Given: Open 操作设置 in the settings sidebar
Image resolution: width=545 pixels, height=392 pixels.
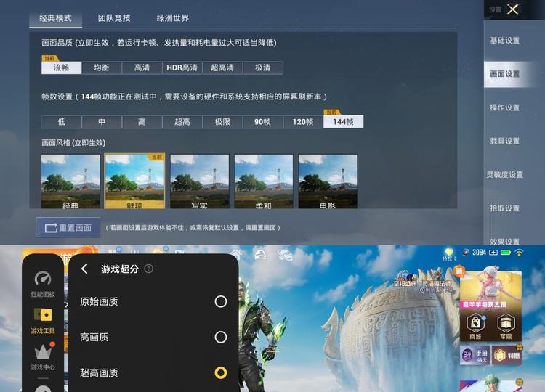Looking at the screenshot, I should point(505,107).
